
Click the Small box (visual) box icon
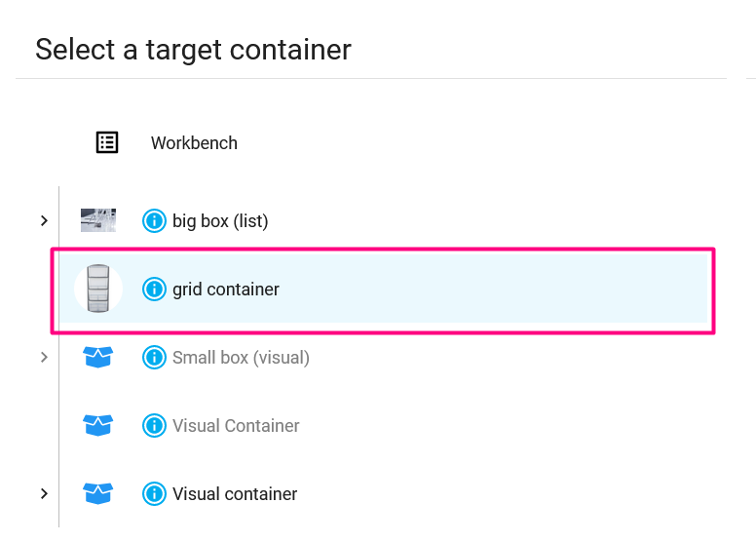[x=97, y=357]
